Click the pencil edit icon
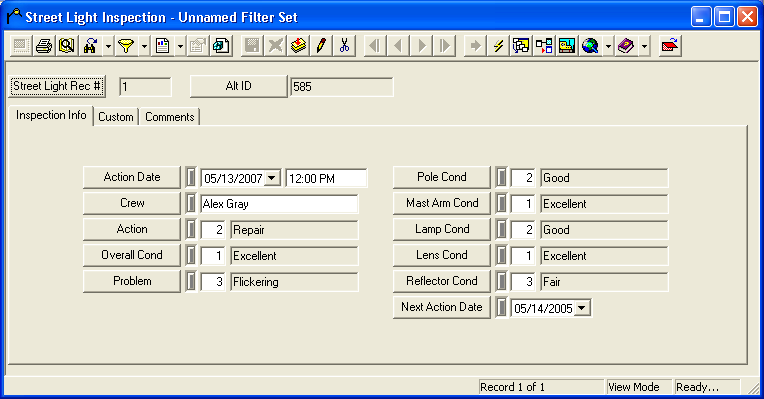 coord(321,46)
